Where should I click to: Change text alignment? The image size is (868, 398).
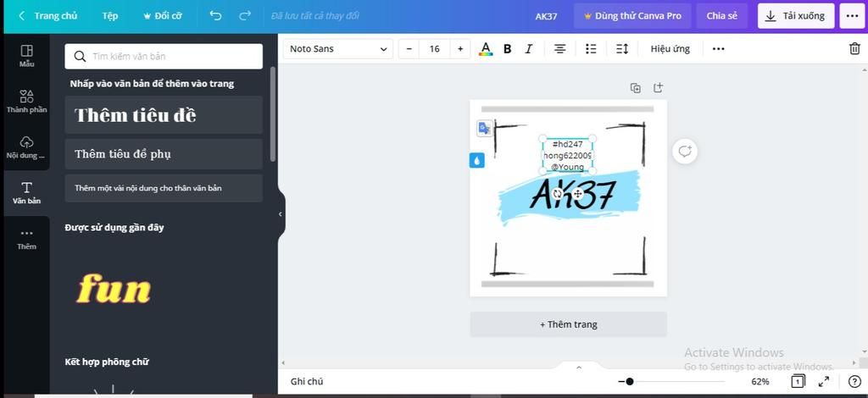click(x=559, y=48)
